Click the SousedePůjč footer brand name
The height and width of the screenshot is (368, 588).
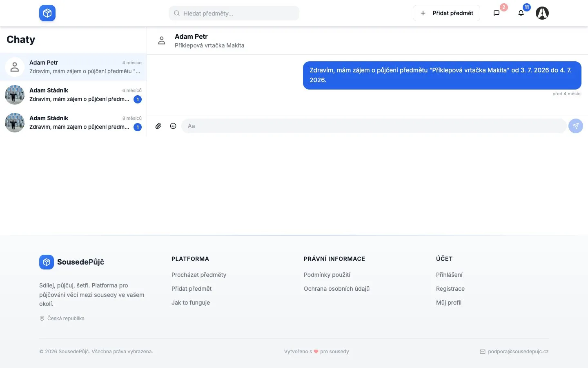point(80,262)
